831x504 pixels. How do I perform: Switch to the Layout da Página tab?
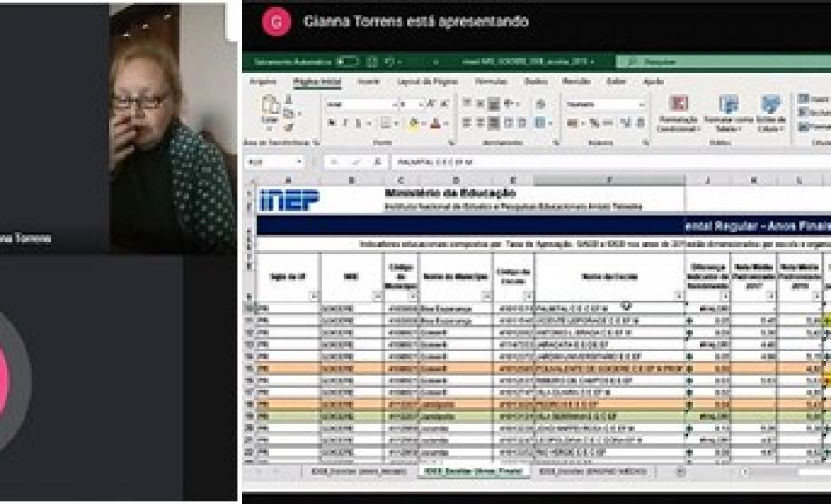427,82
